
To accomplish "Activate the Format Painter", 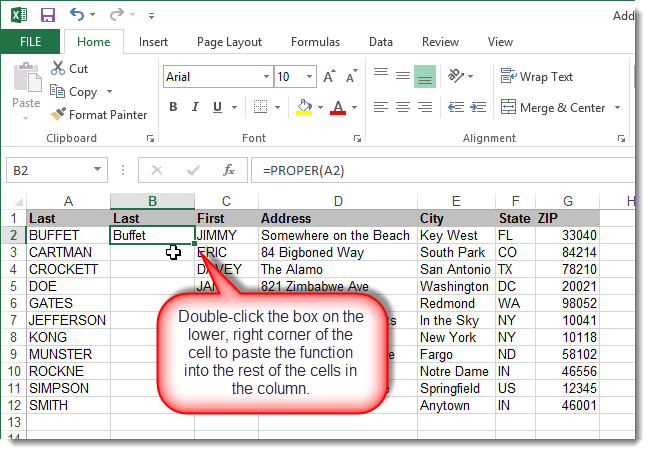I will click(99, 114).
